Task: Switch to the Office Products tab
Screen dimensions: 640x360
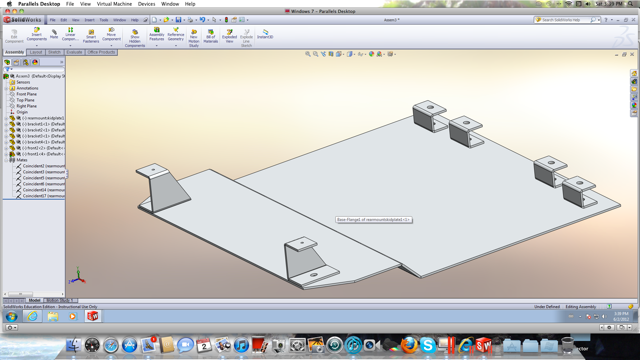Action: 101,52
